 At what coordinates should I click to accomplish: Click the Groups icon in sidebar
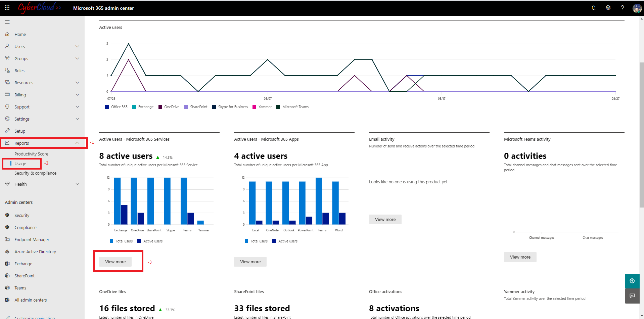click(7, 58)
